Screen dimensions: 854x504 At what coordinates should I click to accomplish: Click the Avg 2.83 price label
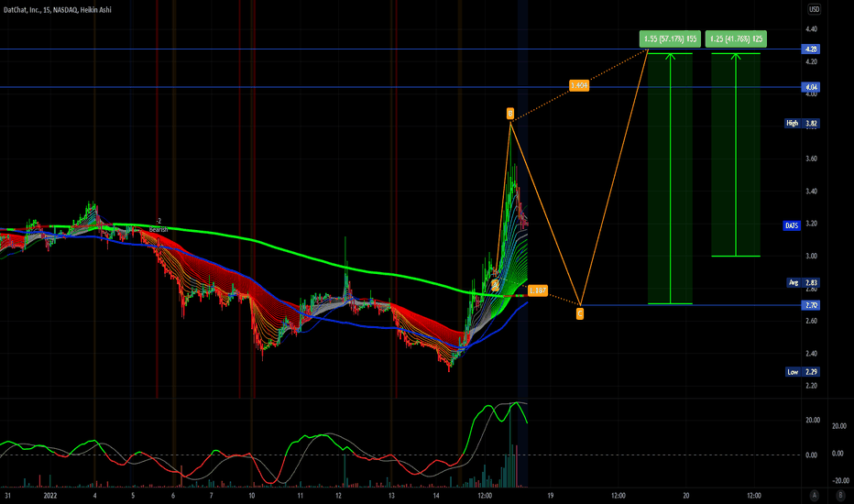pyautogui.click(x=804, y=283)
